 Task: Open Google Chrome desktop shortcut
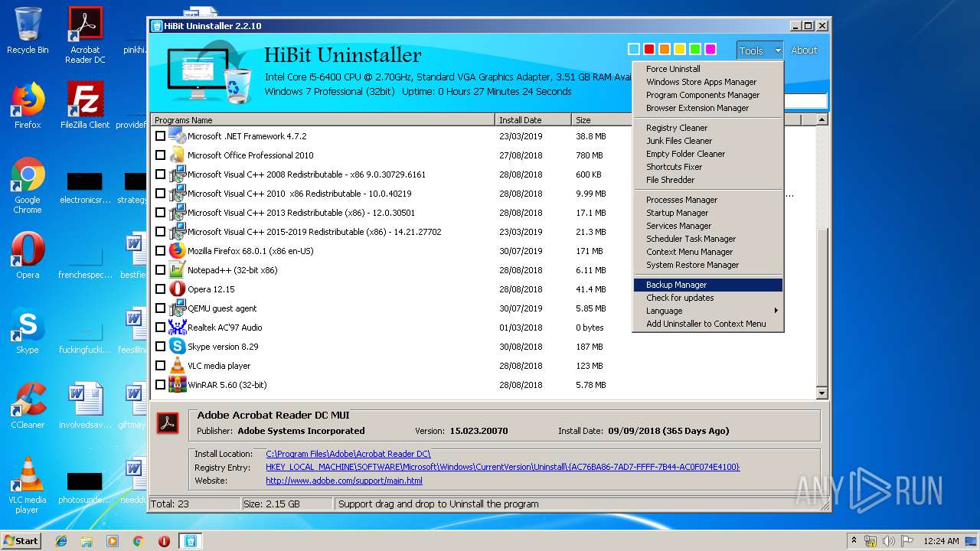pyautogui.click(x=28, y=185)
